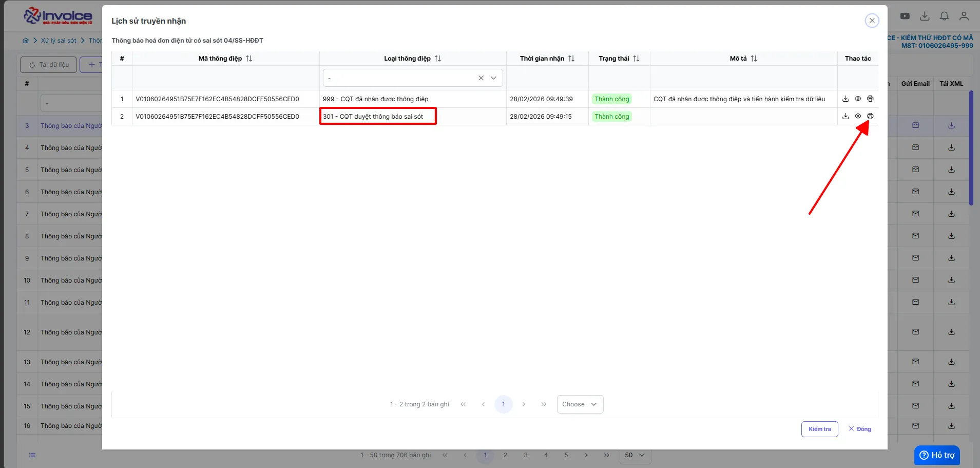Go to next page in dialog pagination
This screenshot has width=980, height=468.
click(524, 404)
